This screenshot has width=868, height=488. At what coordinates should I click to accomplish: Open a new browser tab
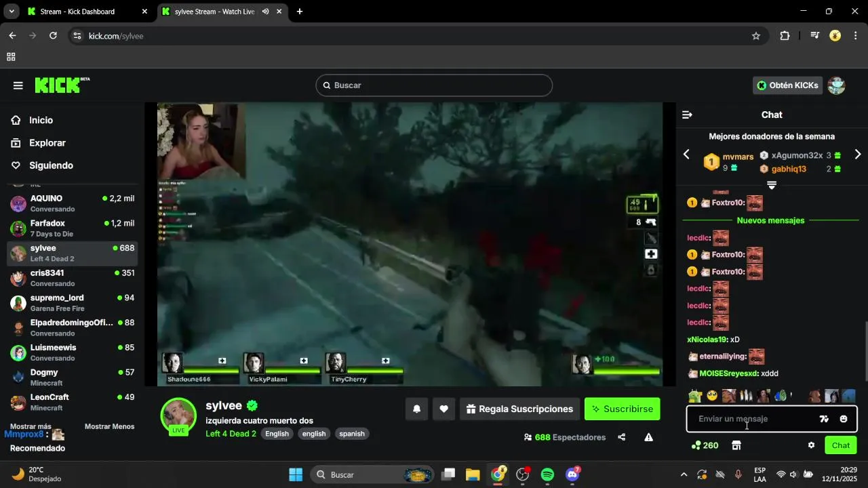300,12
